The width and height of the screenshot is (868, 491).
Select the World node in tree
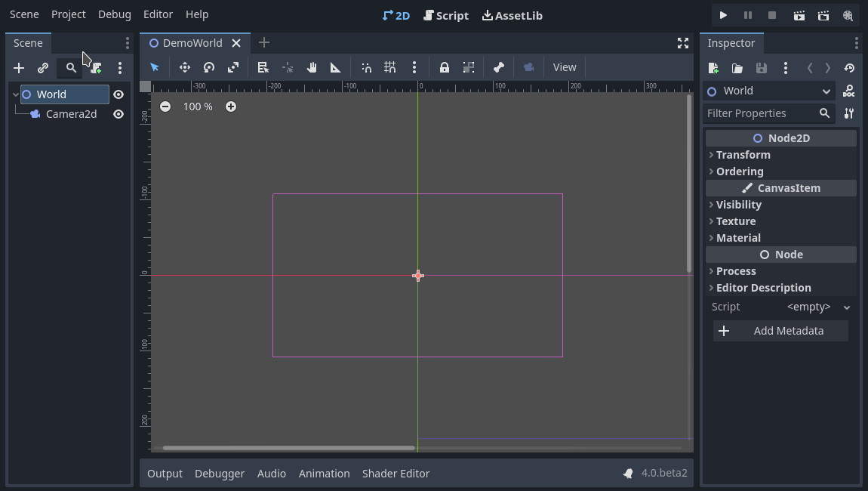(65, 94)
